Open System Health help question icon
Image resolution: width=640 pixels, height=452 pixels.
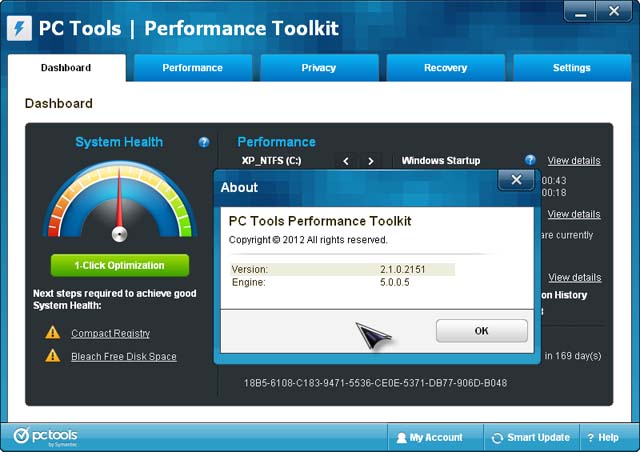(204, 142)
